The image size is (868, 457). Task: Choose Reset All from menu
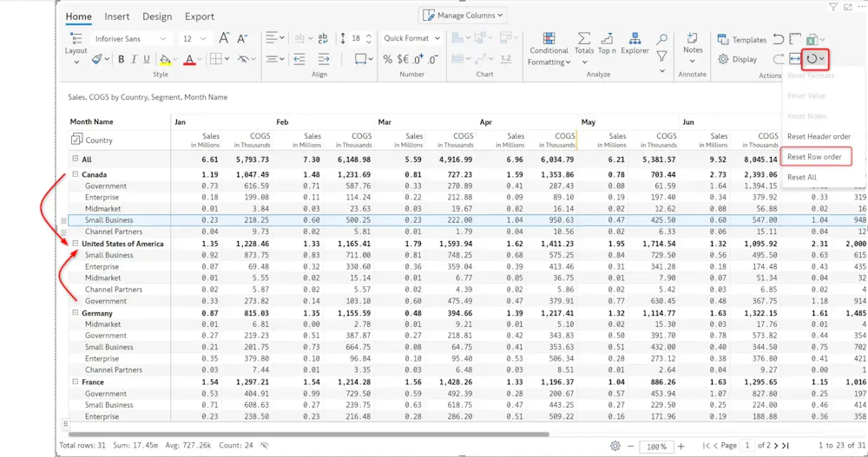point(801,177)
